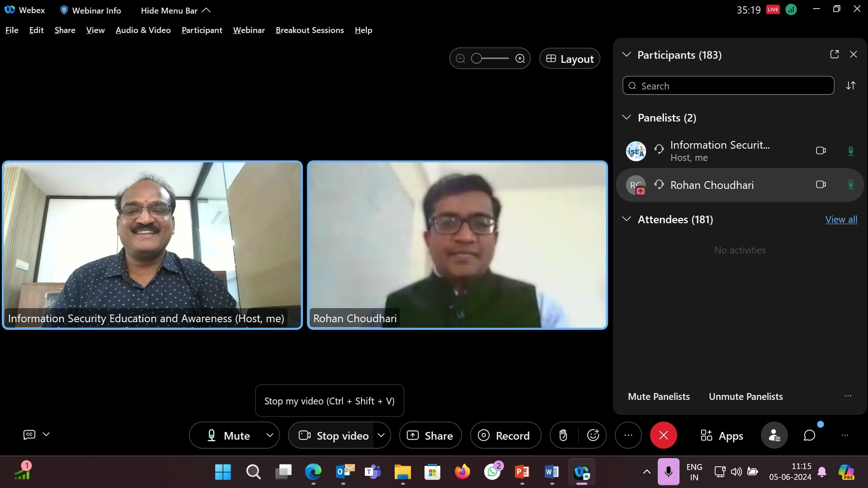Open the audio options dropdown arrow
The image size is (868, 488).
click(270, 435)
